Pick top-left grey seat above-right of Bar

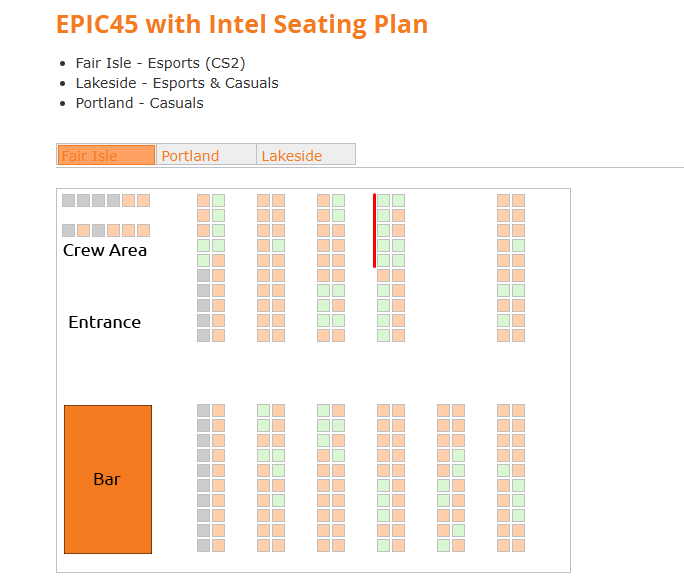click(x=203, y=411)
